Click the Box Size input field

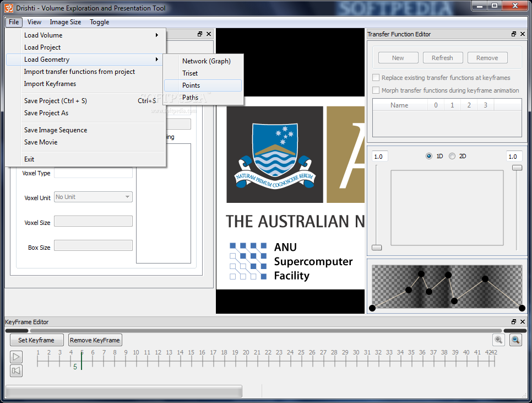93,245
